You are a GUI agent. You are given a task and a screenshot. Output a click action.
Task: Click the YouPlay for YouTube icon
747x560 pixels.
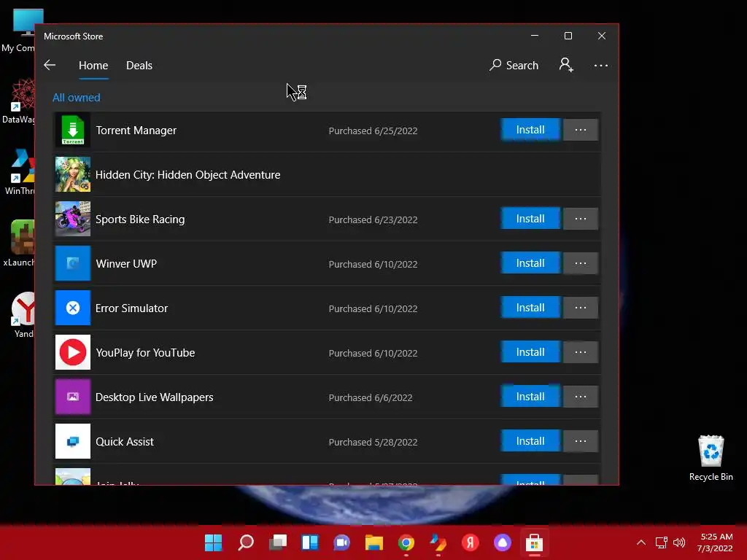[73, 352]
